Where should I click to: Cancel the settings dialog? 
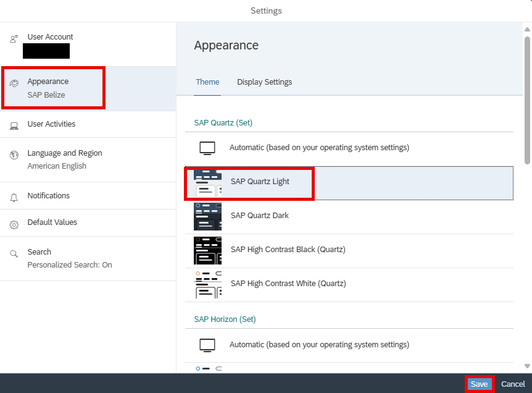pyautogui.click(x=513, y=384)
